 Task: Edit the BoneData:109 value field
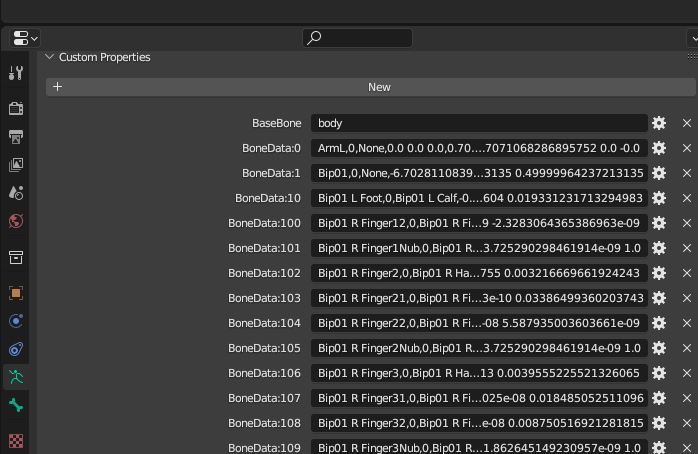479,446
